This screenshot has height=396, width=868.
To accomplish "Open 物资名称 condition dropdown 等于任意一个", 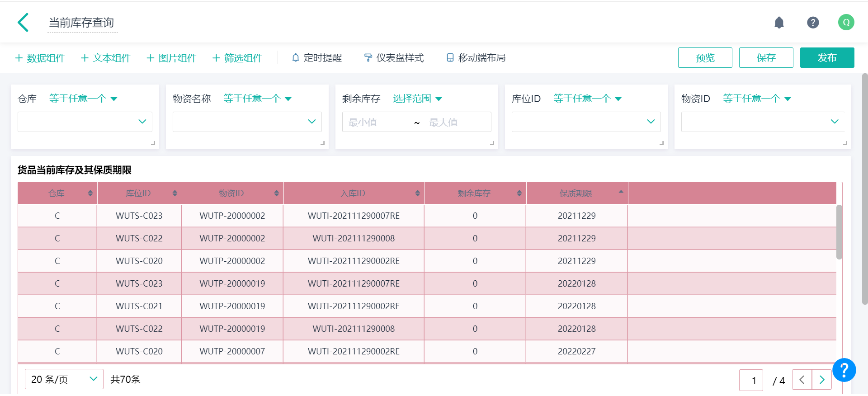I will [x=257, y=99].
